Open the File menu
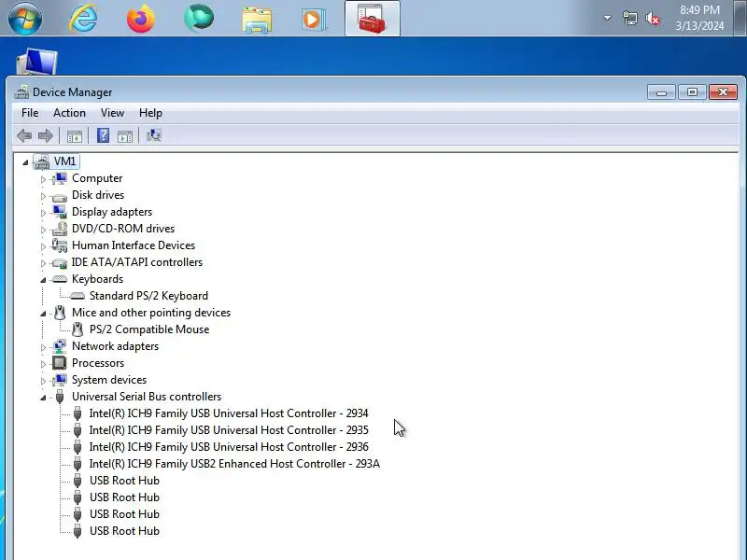747x560 pixels. (x=30, y=113)
